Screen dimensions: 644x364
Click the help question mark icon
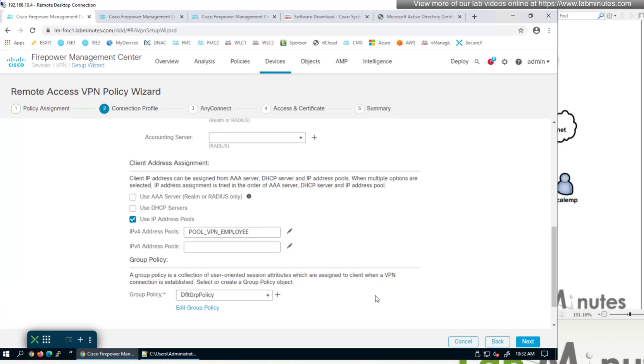click(518, 62)
